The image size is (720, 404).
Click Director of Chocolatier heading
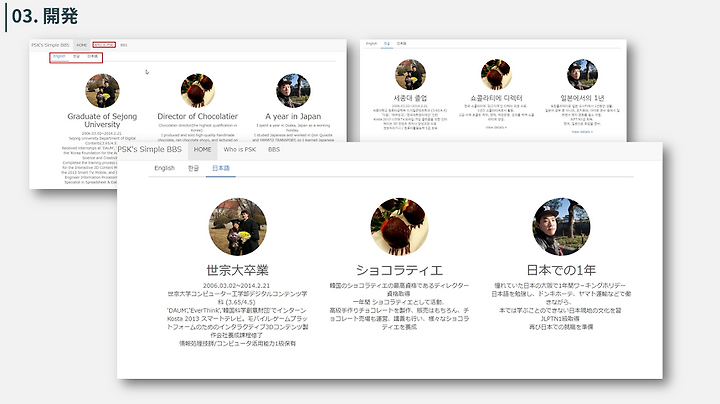[197, 117]
